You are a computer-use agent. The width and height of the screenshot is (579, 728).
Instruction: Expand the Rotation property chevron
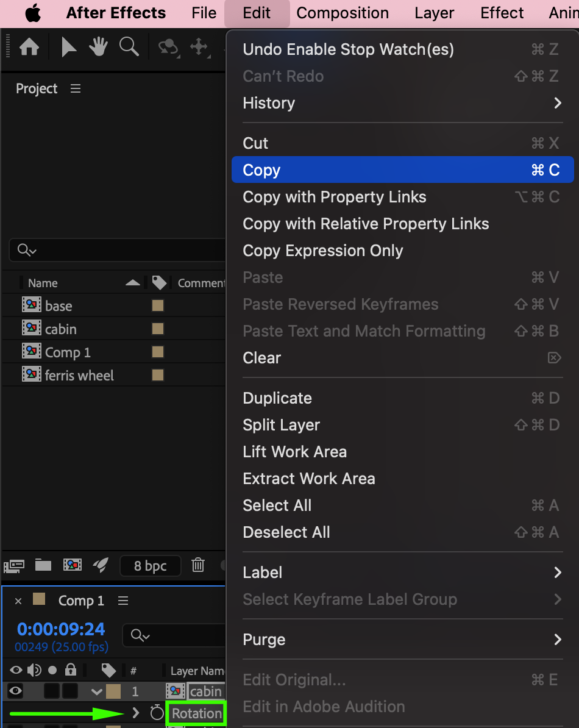135,713
